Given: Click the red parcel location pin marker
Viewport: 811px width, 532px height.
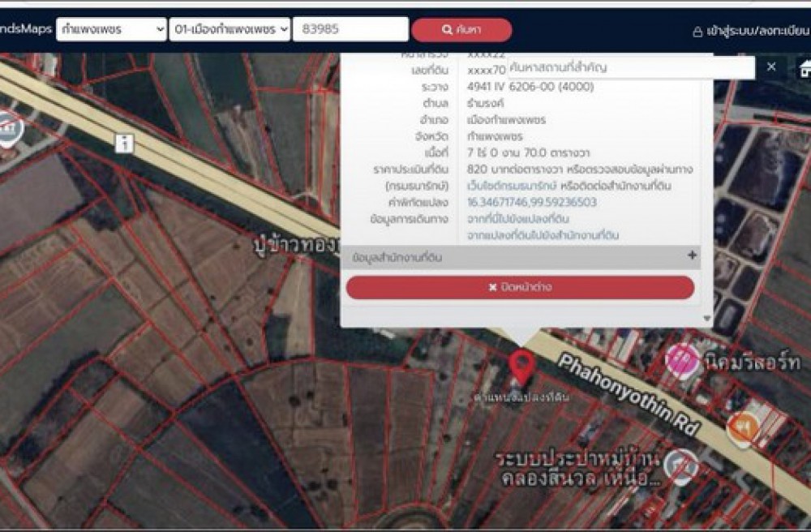Looking at the screenshot, I should point(523,366).
